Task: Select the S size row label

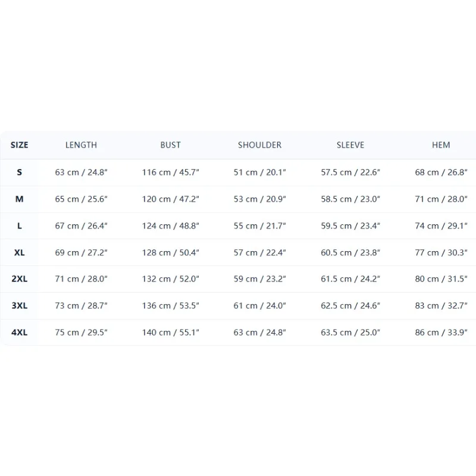Action: 20,173
